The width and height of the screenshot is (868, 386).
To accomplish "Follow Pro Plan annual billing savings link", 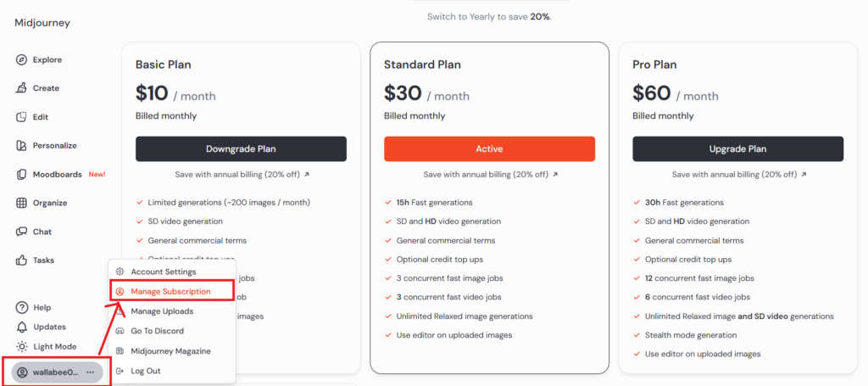I will 738,175.
